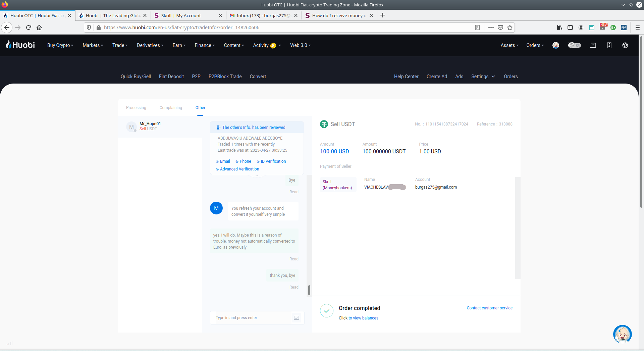Open Quick Buy/Sell page

136,77
